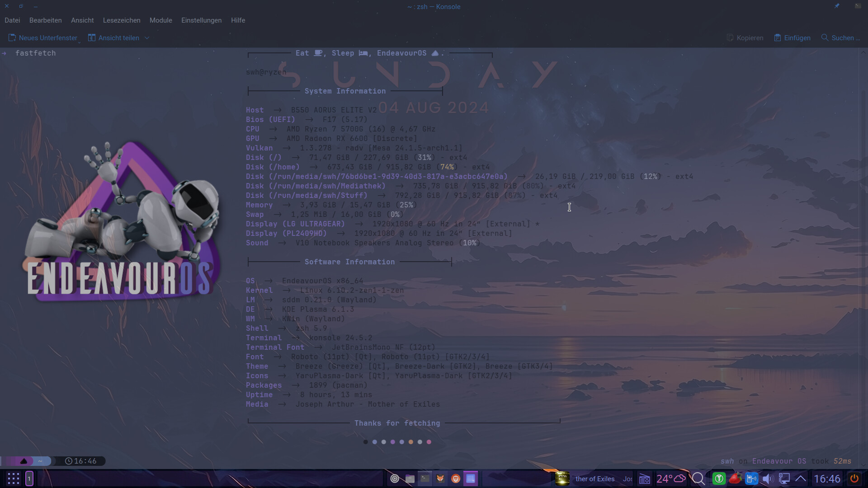Click the 'Thanks for fetching' footer text

click(397, 423)
